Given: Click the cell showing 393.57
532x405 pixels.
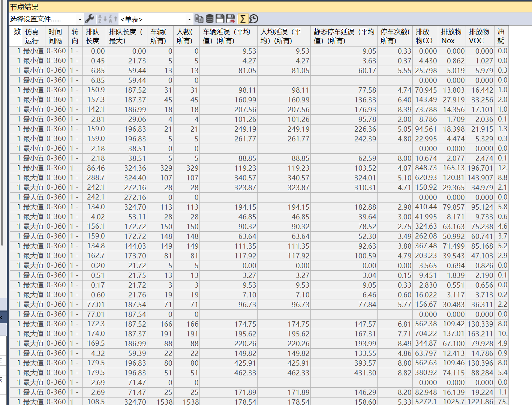Looking at the screenshot, I should (344, 363).
